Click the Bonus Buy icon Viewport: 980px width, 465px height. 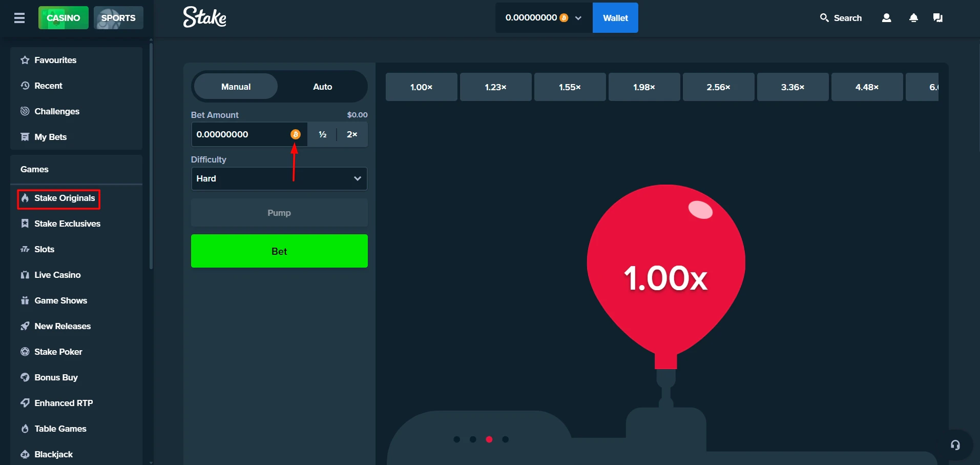click(25, 377)
